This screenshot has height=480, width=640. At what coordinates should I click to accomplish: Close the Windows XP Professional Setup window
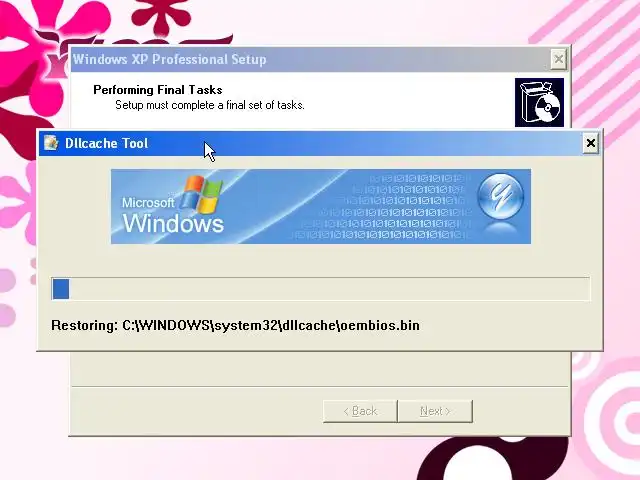558,60
